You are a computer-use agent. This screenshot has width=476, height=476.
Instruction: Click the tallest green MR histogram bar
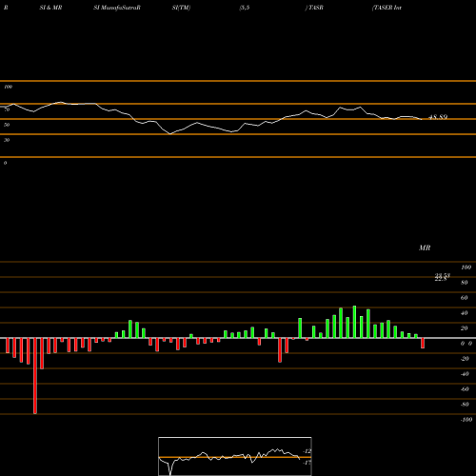pos(354,322)
